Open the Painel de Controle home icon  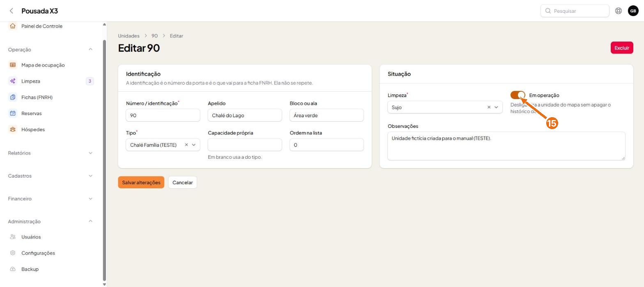pos(13,26)
